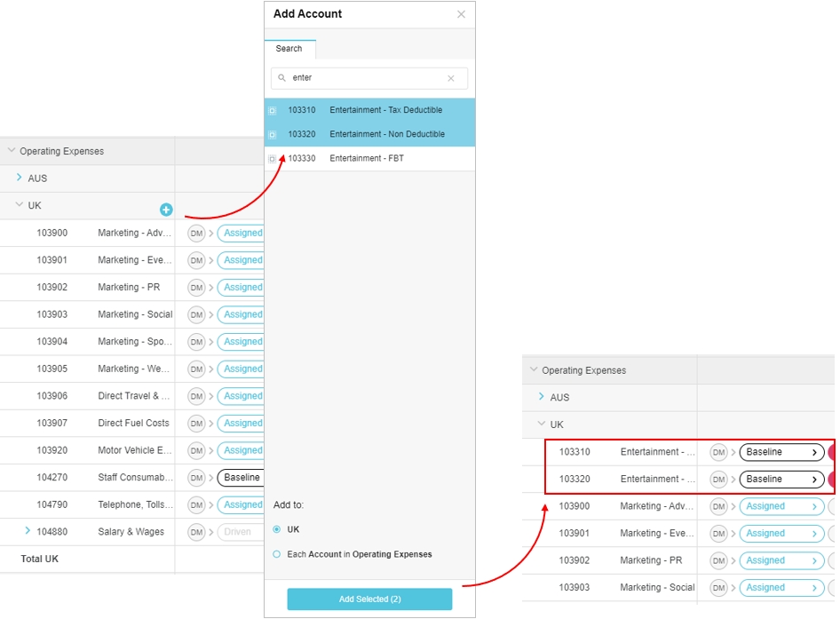Expand the AUS group in left panel
840x619 pixels.
click(20, 179)
